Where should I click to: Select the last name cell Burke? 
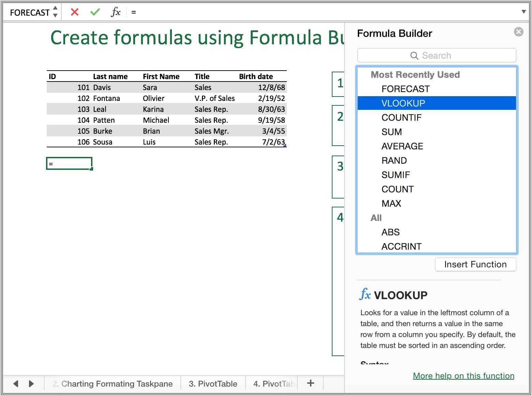coord(103,131)
